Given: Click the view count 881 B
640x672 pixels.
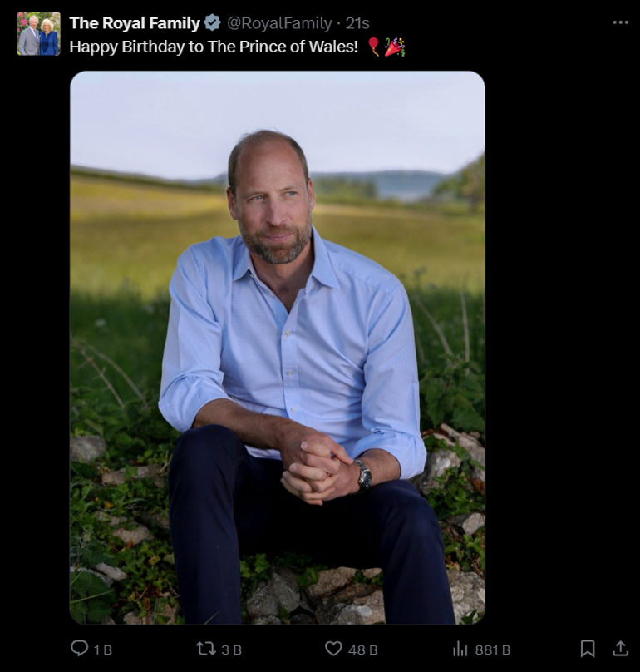Looking at the screenshot, I should coord(493,650).
